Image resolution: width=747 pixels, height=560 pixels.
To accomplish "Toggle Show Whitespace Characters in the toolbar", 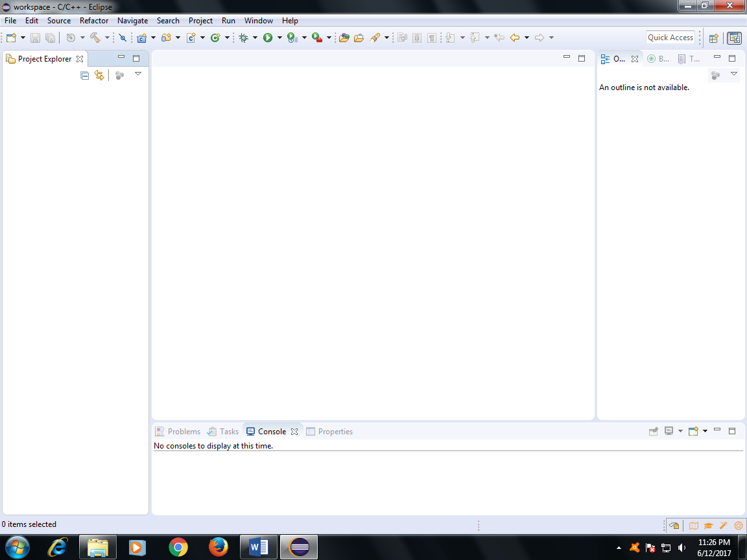I will click(432, 37).
